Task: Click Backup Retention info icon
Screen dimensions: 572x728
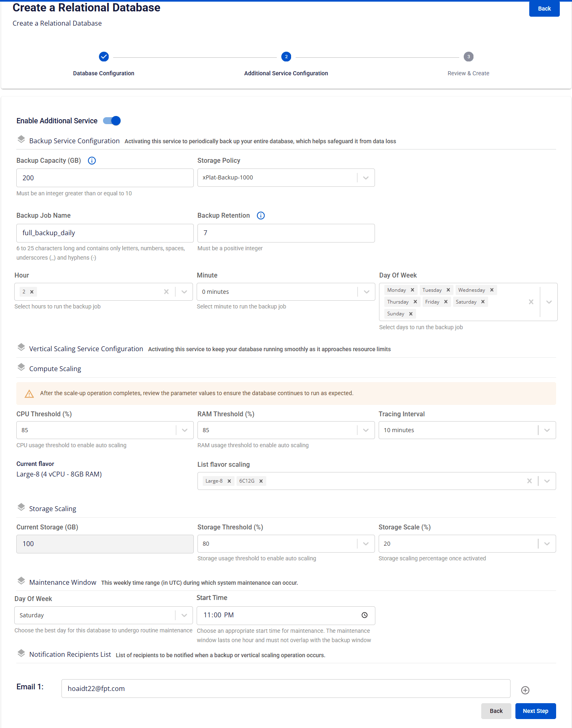Action: tap(261, 216)
